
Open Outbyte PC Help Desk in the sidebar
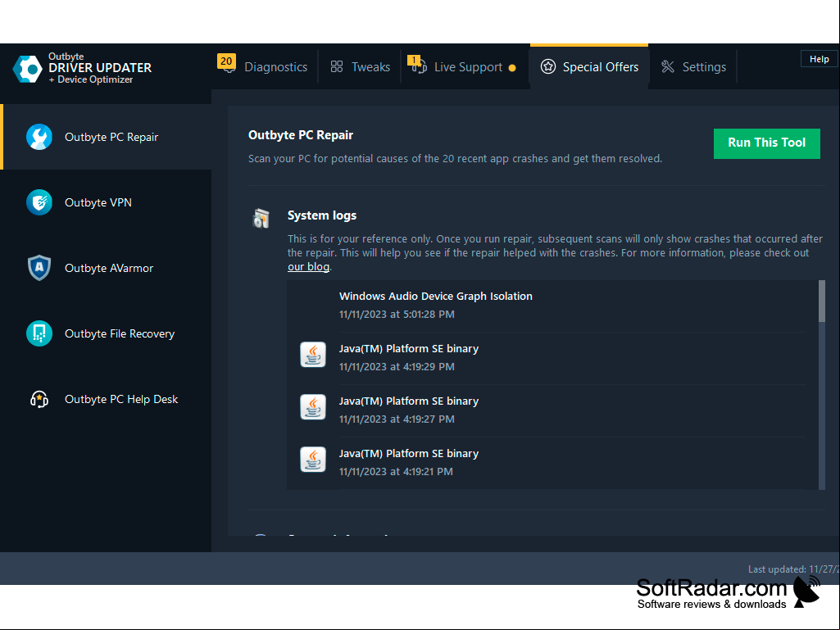point(106,399)
